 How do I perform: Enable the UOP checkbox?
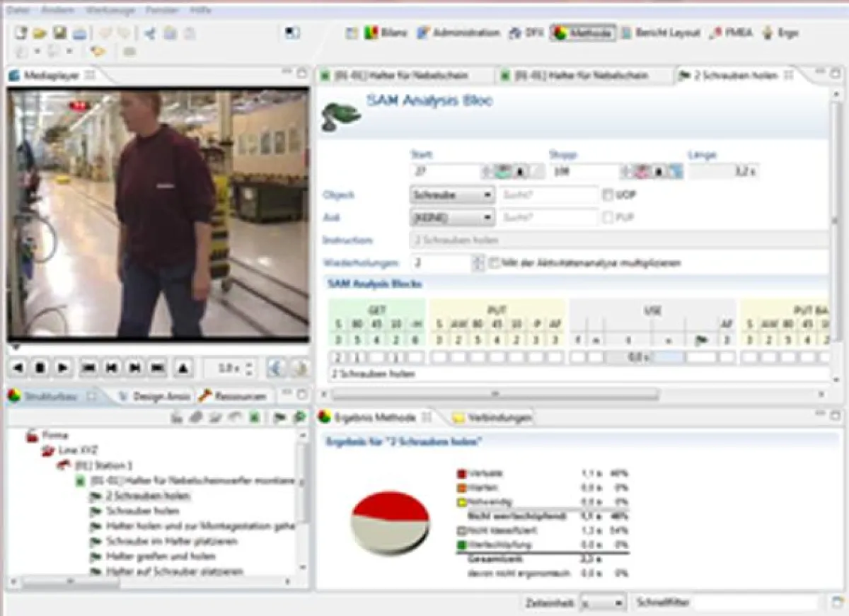pyautogui.click(x=607, y=195)
